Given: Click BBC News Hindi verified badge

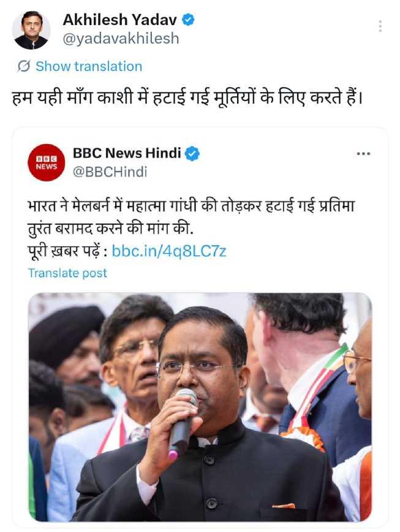Looking at the screenshot, I should click(192, 154).
